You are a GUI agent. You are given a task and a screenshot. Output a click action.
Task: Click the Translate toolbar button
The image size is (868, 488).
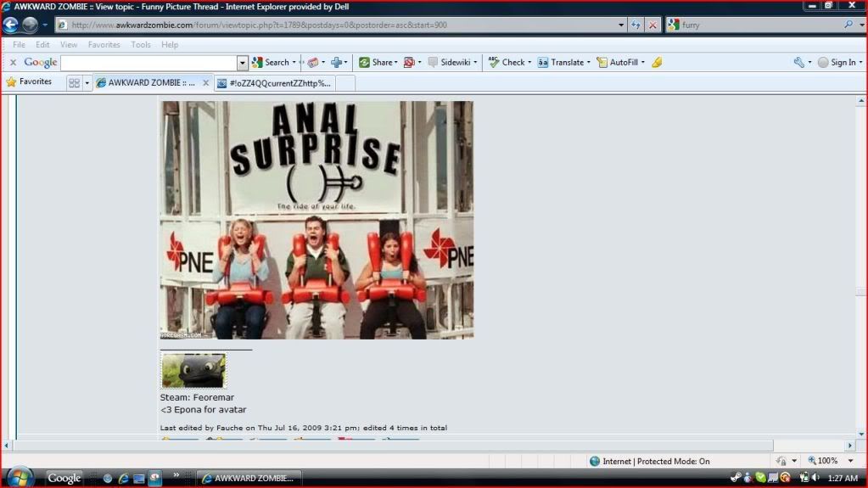561,62
